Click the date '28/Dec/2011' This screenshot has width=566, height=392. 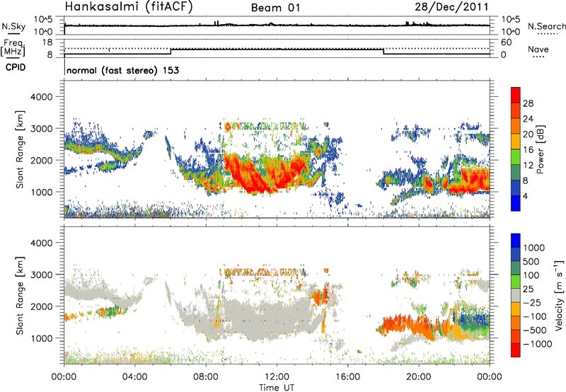click(451, 6)
